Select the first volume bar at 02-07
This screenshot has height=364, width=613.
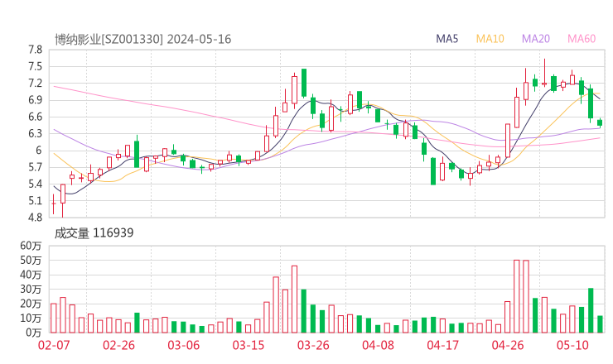(x=54, y=318)
